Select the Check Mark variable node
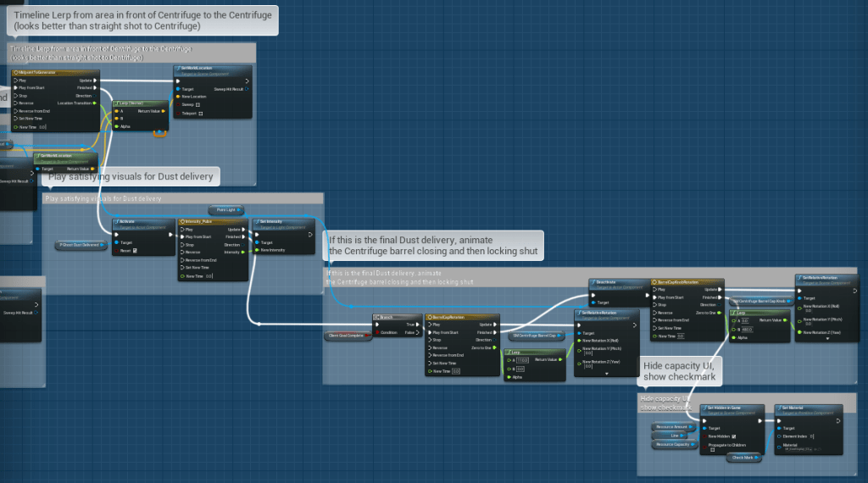The width and height of the screenshot is (868, 483). point(743,458)
